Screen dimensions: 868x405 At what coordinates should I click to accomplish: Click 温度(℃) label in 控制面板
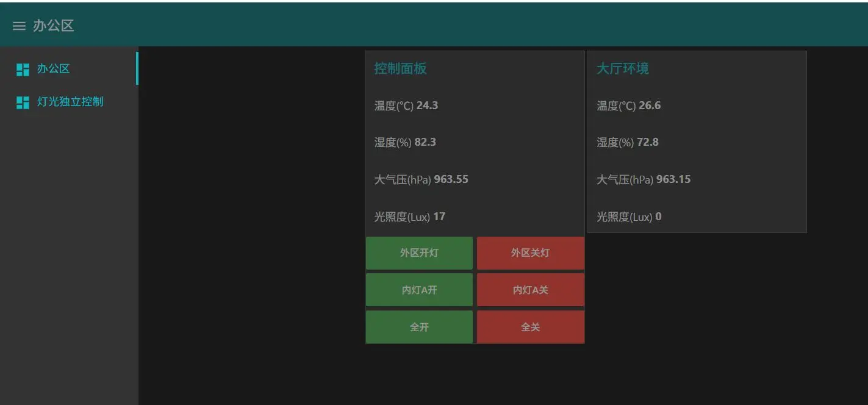[x=394, y=106]
